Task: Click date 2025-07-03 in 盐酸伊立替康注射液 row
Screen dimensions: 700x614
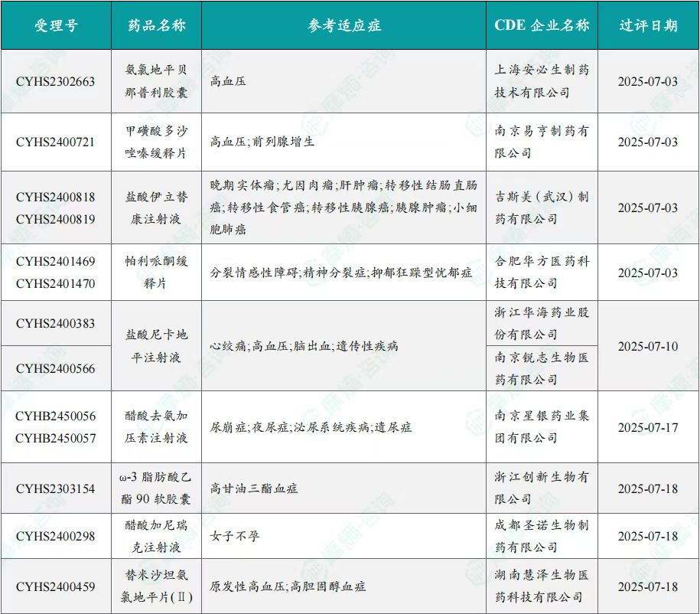Action: (x=648, y=207)
